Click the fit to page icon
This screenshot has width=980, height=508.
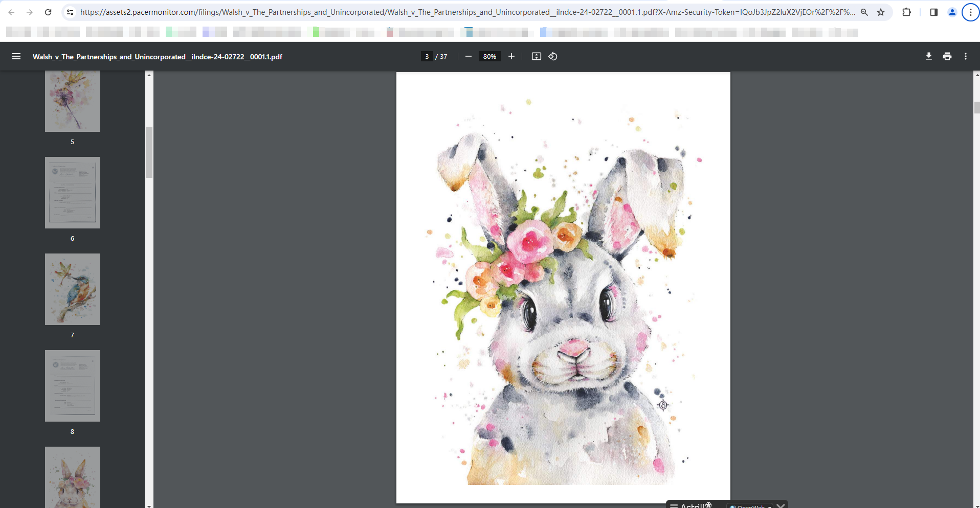[536, 56]
